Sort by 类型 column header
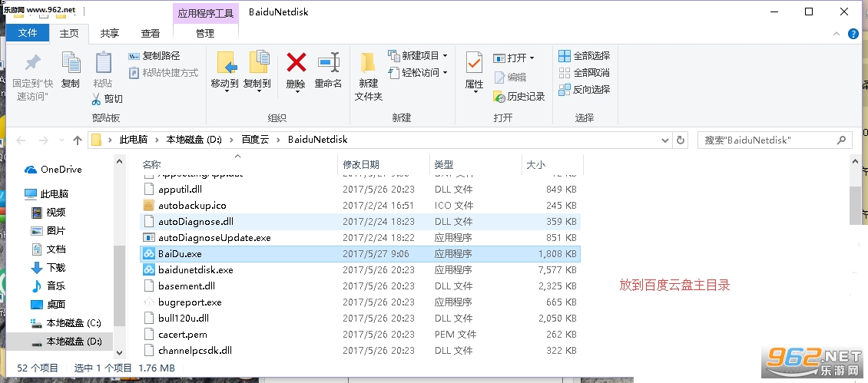868x383 pixels. [x=475, y=164]
